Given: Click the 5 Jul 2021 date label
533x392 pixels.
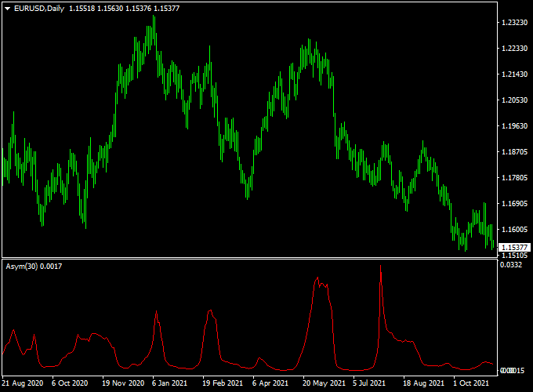Looking at the screenshot, I should [x=370, y=384].
